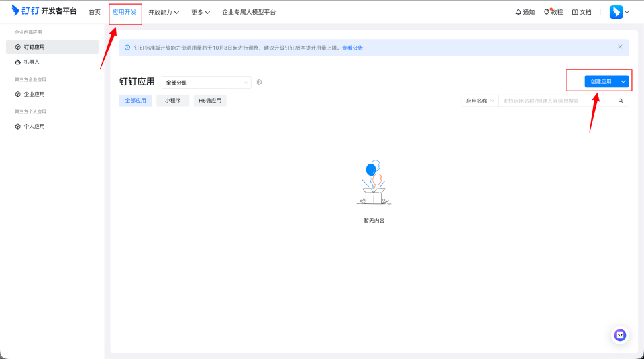The height and width of the screenshot is (359, 644).
Task: Switch to the 应用开发 tab
Action: pyautogui.click(x=125, y=12)
